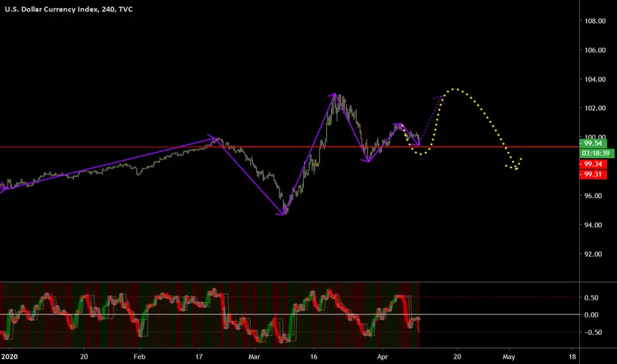Click the Apr date label on time axis

383,357
